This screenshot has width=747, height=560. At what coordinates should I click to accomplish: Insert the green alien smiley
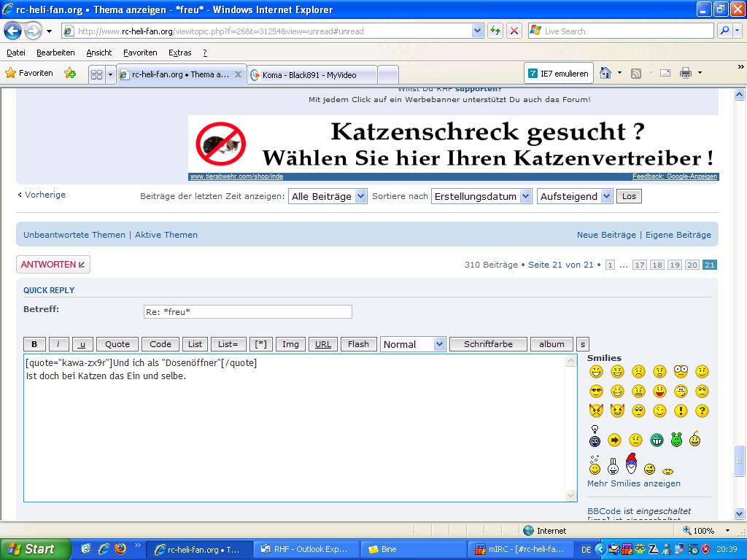pyautogui.click(x=676, y=439)
